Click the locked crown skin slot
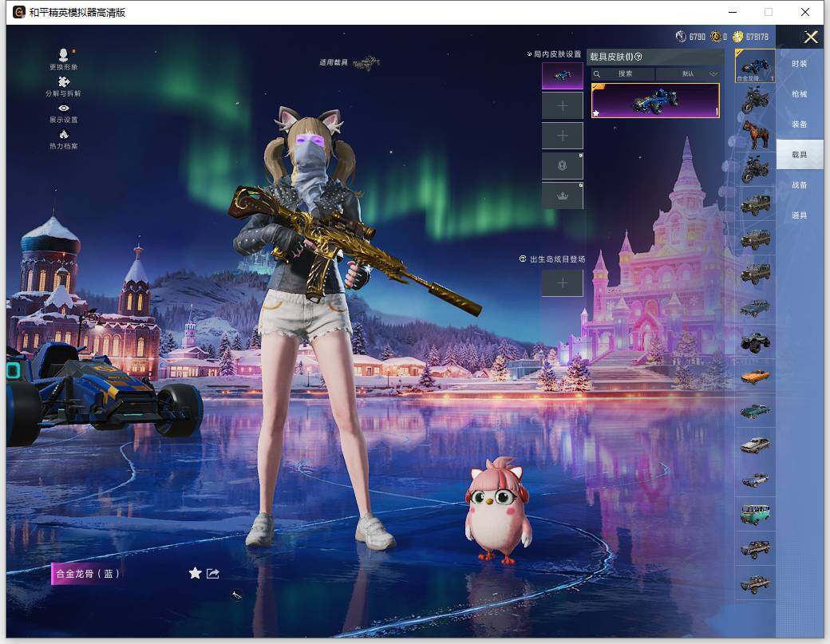The height and width of the screenshot is (644, 830). [562, 196]
